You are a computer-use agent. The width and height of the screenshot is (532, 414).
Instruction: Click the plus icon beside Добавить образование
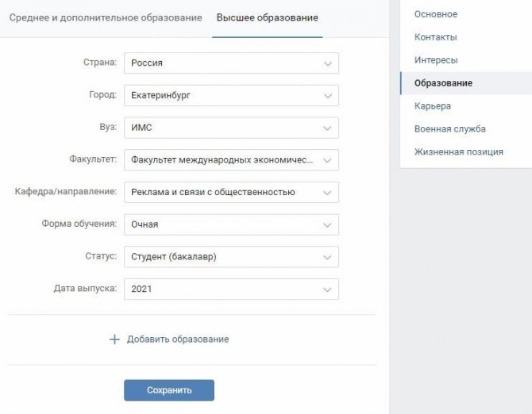(114, 339)
